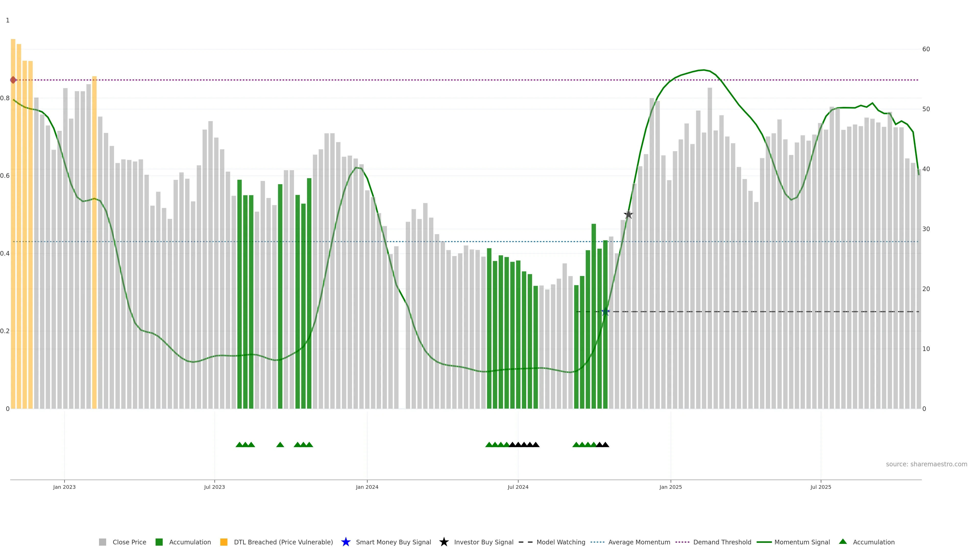Click the orange DTL Breached color swatch
Viewport: 980px width, 551px height.
pos(224,542)
